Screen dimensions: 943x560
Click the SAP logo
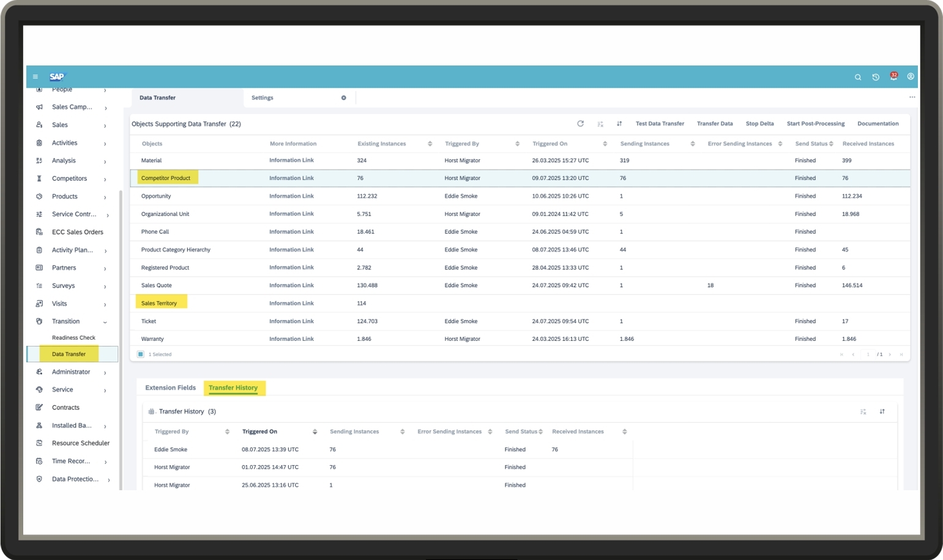click(57, 77)
